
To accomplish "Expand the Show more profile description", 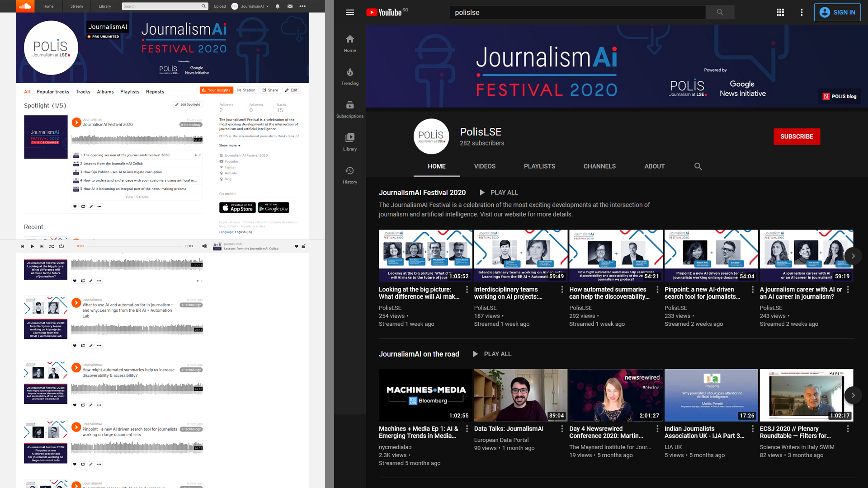I will coord(230,145).
